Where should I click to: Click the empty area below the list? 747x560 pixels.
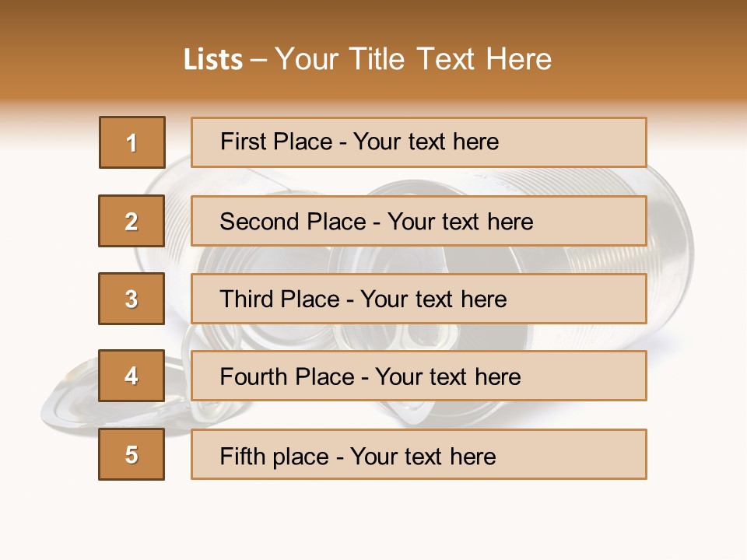point(373,517)
